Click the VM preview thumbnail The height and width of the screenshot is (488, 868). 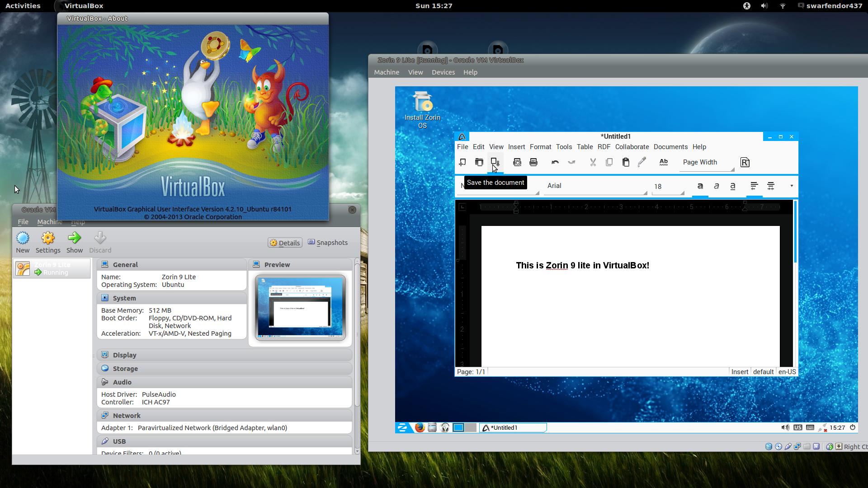[300, 308]
